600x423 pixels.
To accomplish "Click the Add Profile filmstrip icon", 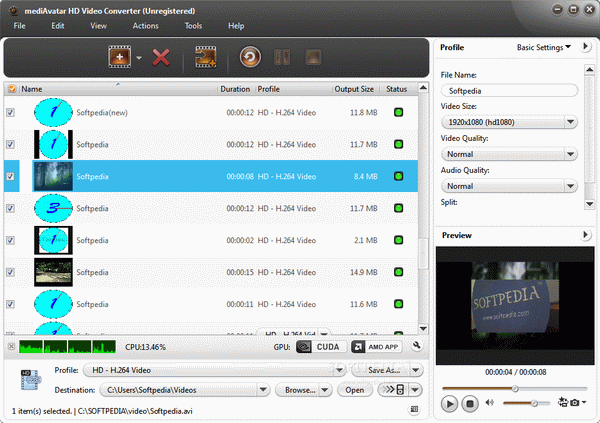I will [205, 57].
